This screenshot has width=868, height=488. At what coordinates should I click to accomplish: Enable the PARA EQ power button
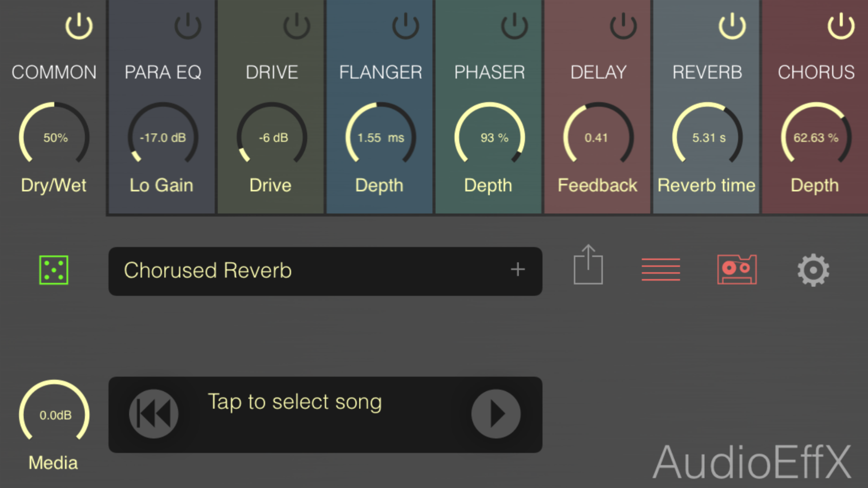[188, 26]
